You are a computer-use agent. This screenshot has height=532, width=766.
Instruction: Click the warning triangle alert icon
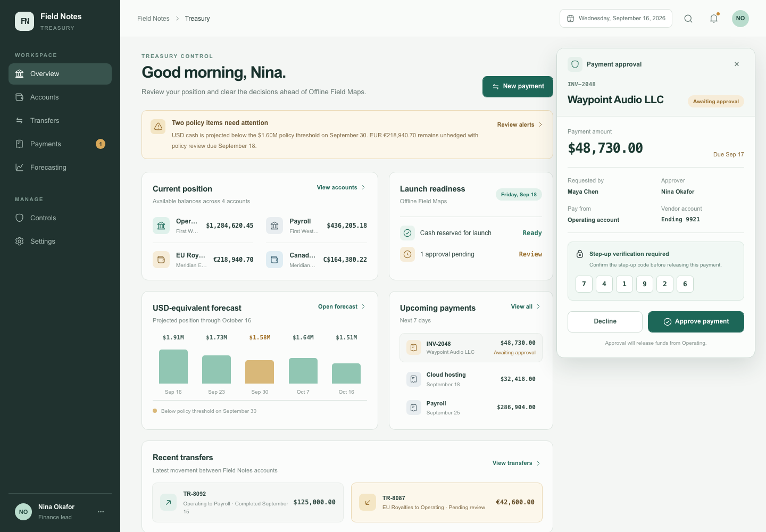158,127
